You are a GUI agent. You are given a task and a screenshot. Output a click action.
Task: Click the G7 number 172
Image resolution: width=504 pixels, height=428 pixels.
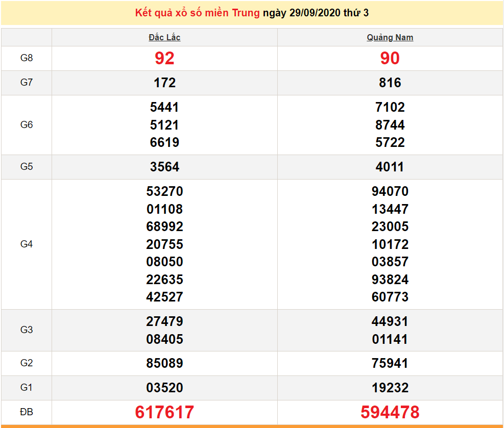(x=164, y=83)
